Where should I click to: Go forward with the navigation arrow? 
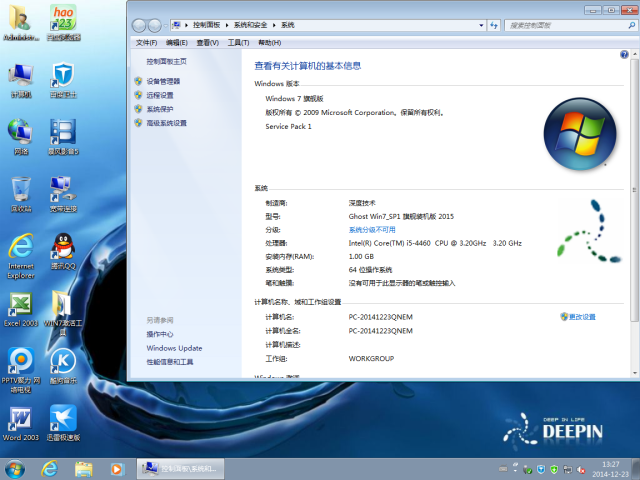tap(155, 26)
